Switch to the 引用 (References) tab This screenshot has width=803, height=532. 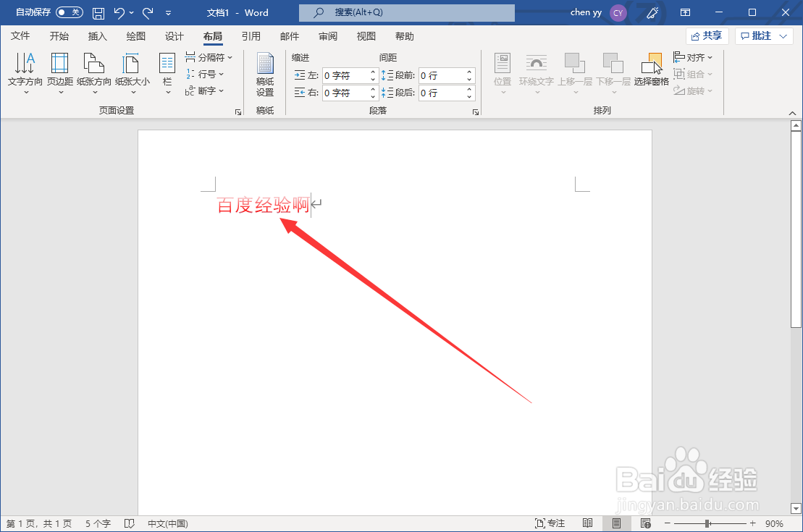coord(251,35)
